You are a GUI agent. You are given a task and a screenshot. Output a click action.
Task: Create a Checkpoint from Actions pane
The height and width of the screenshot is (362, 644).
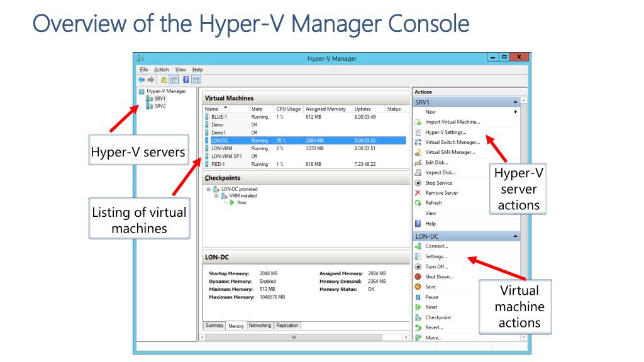438,317
